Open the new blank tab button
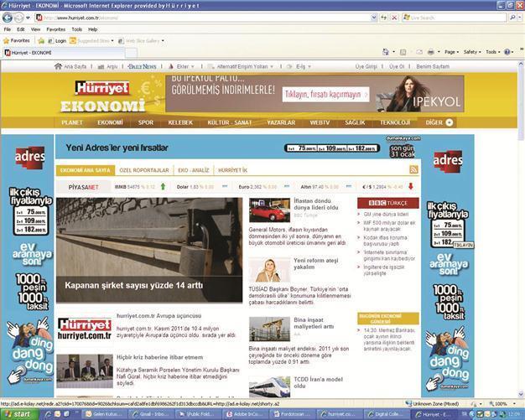525x420 pixels. 131,53
